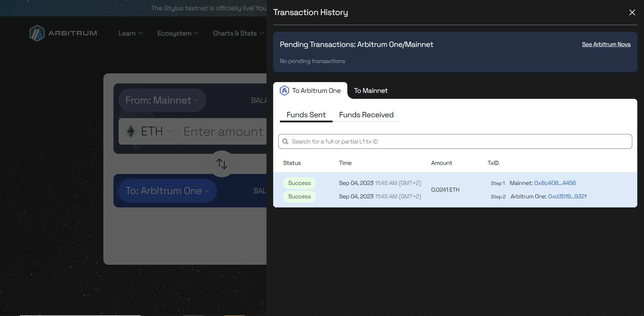Click the swap networks arrows icon

click(x=222, y=164)
